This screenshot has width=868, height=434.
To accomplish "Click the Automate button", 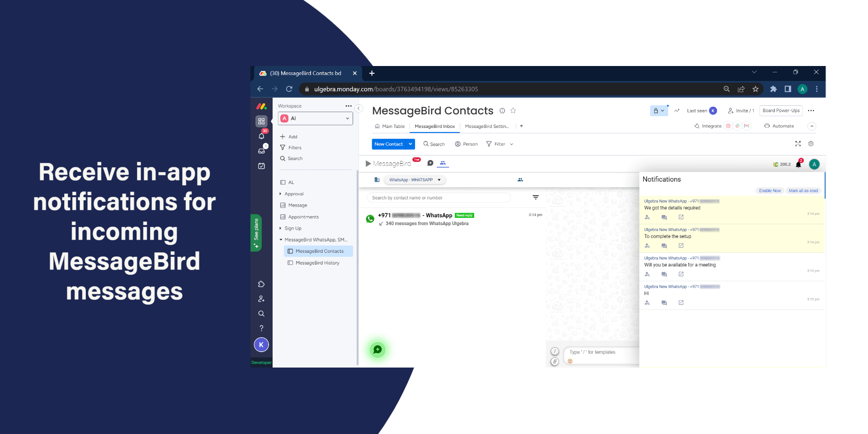I will coord(779,126).
